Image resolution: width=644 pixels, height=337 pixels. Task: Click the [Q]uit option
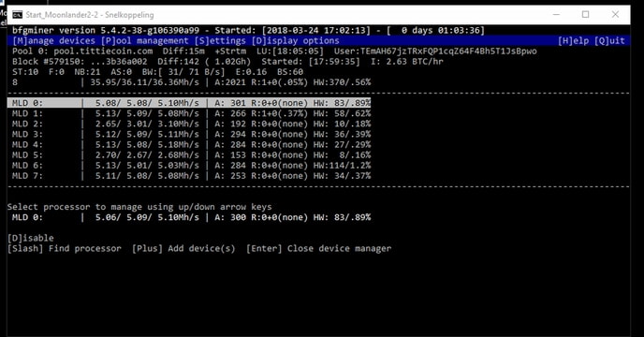point(609,40)
